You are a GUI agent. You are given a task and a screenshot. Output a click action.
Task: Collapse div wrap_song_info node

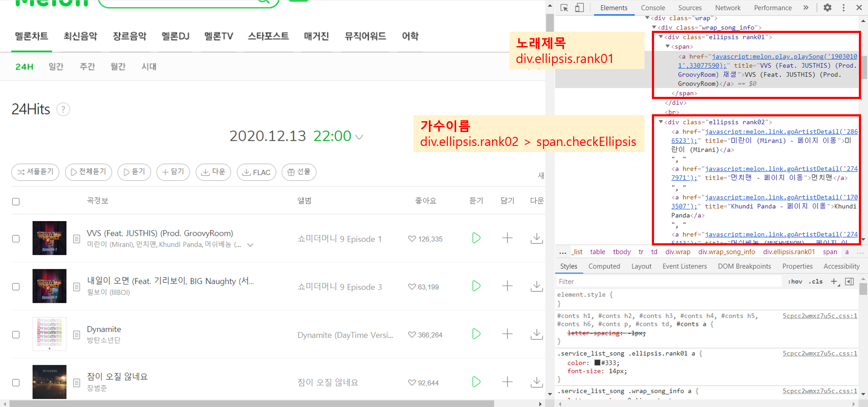(654, 27)
